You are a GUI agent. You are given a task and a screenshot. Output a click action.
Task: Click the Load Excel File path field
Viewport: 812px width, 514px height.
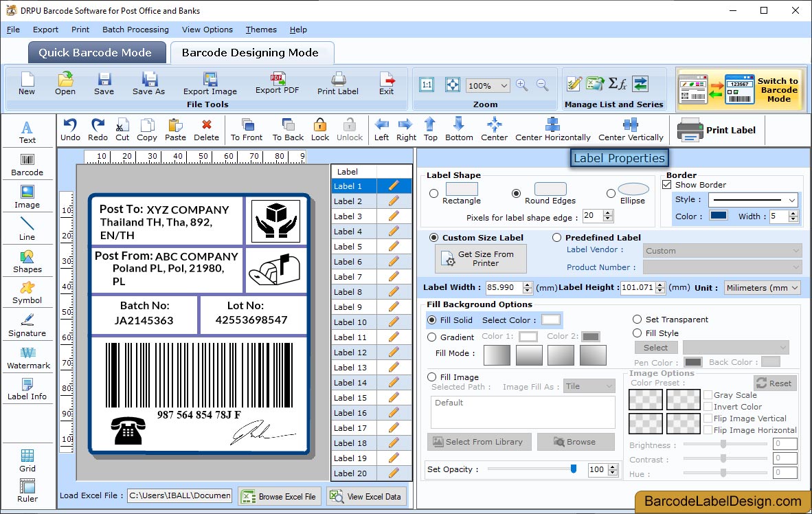(180, 495)
